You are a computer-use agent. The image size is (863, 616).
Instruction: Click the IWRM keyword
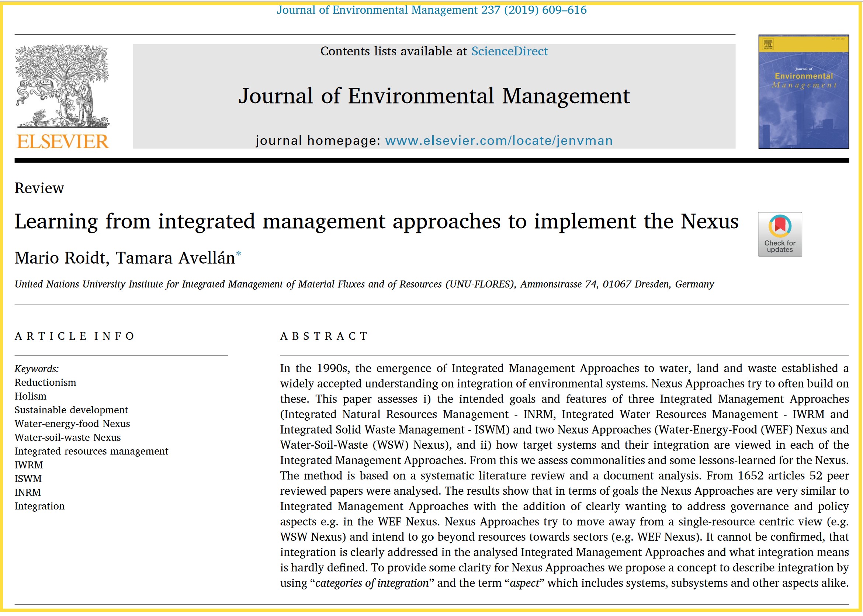pyautogui.click(x=28, y=464)
